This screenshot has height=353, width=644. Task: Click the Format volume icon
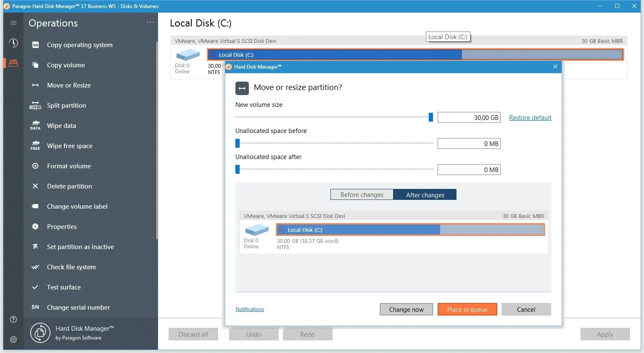pos(35,166)
